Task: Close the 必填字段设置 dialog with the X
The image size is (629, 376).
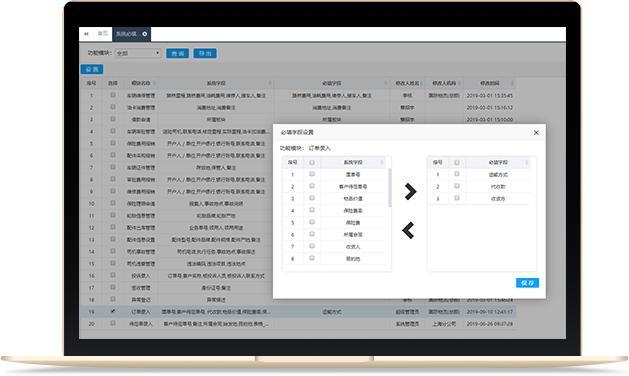Action: [536, 132]
